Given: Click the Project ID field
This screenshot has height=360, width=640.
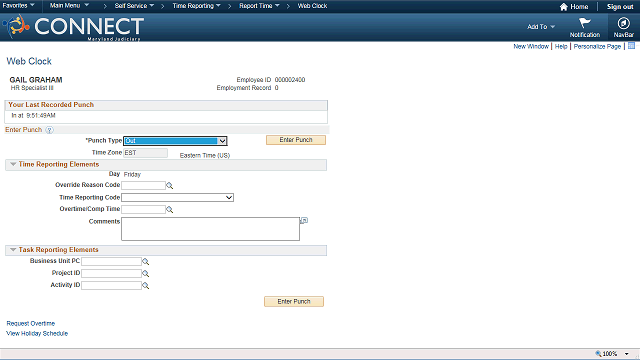Looking at the screenshot, I should [x=111, y=273].
